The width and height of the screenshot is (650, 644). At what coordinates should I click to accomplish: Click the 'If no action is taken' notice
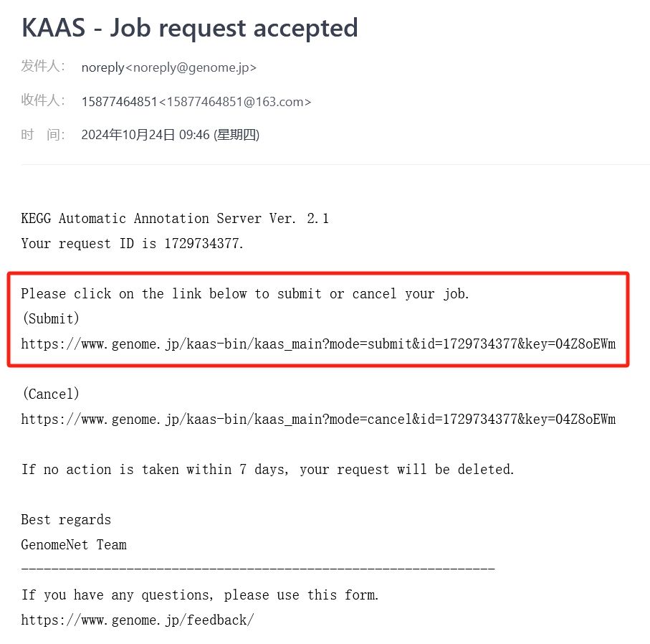click(x=268, y=469)
